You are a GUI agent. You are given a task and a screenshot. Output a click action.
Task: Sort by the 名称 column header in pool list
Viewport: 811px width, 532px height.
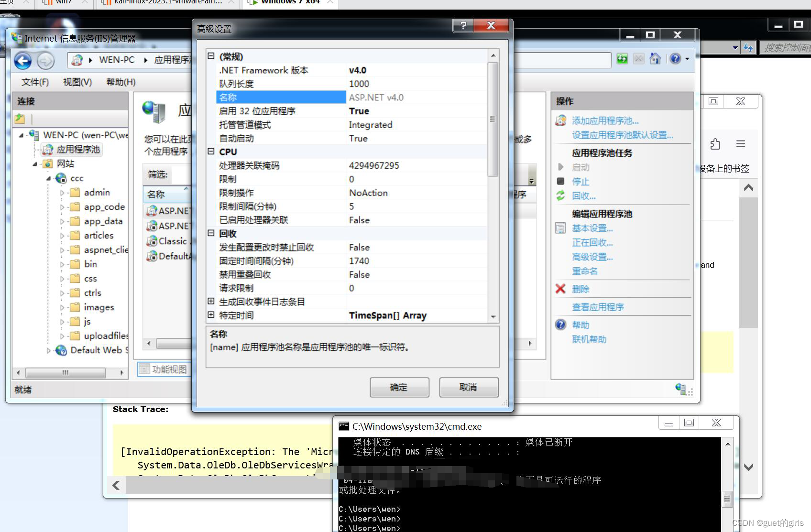point(167,195)
